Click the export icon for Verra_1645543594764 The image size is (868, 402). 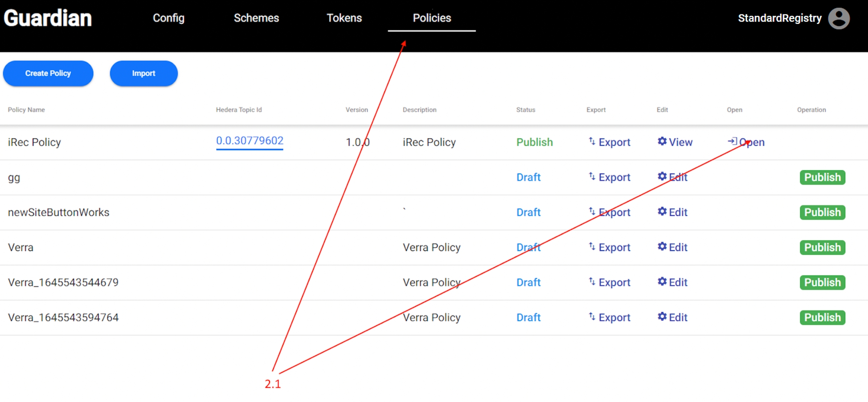tap(592, 317)
